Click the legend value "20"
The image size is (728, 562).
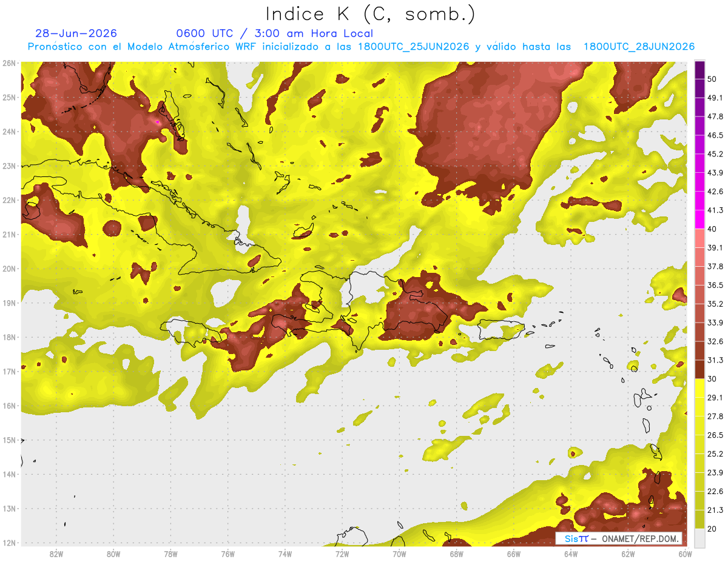pos(712,528)
